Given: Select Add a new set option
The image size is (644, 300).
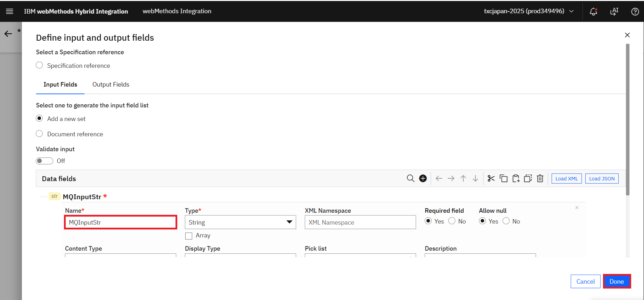Looking at the screenshot, I should [x=39, y=119].
